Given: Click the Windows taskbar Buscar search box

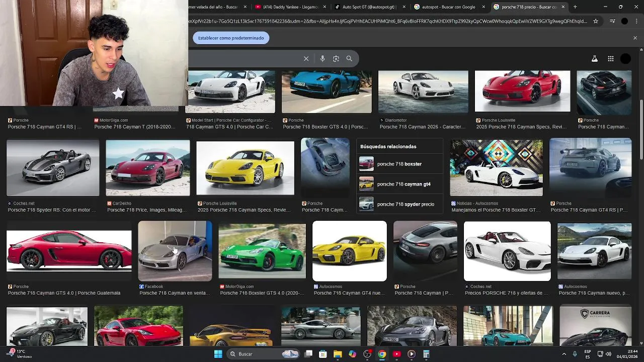Looking at the screenshot, I should point(263,354).
